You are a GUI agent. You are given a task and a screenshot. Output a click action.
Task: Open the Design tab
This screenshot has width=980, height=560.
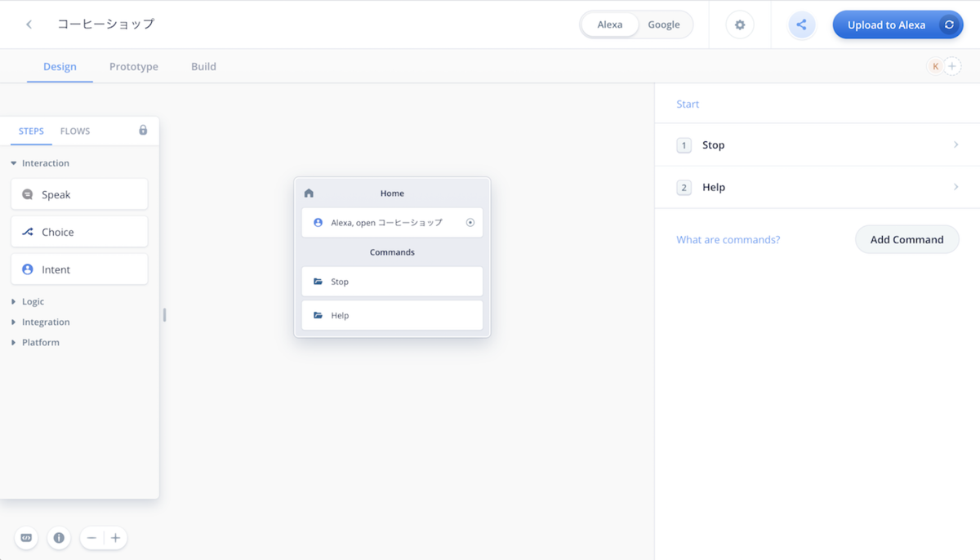click(60, 66)
